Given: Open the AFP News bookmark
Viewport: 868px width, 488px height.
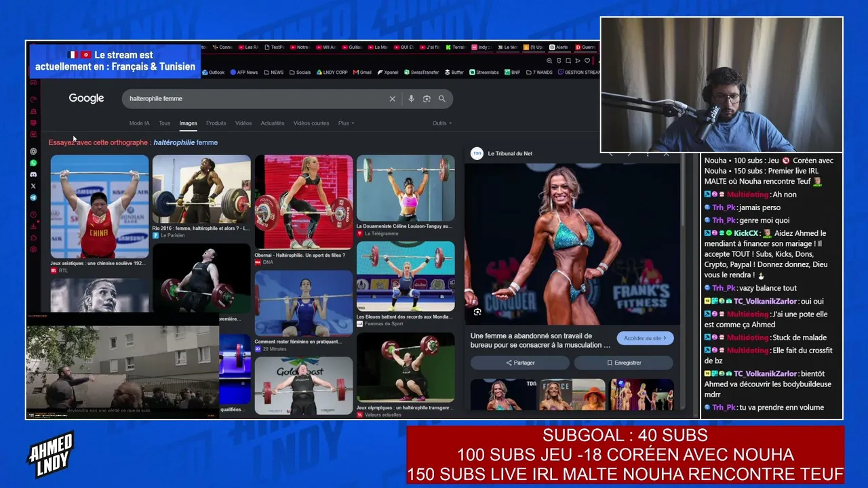Looking at the screenshot, I should [244, 73].
